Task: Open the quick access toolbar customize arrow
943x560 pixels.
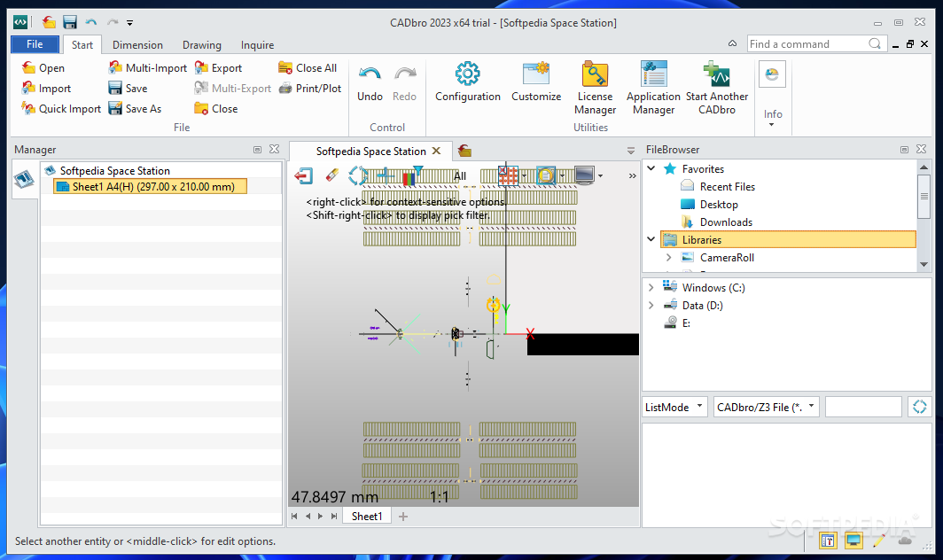Action: click(130, 23)
